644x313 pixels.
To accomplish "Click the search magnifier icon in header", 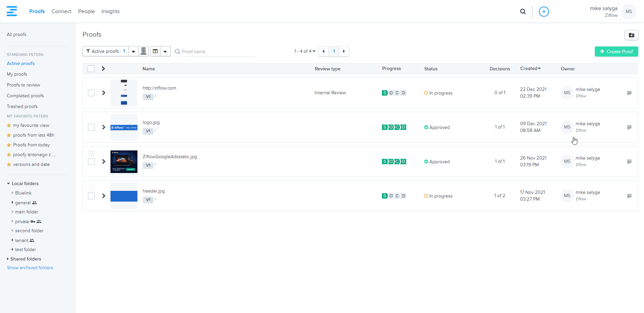I will coord(523,11).
